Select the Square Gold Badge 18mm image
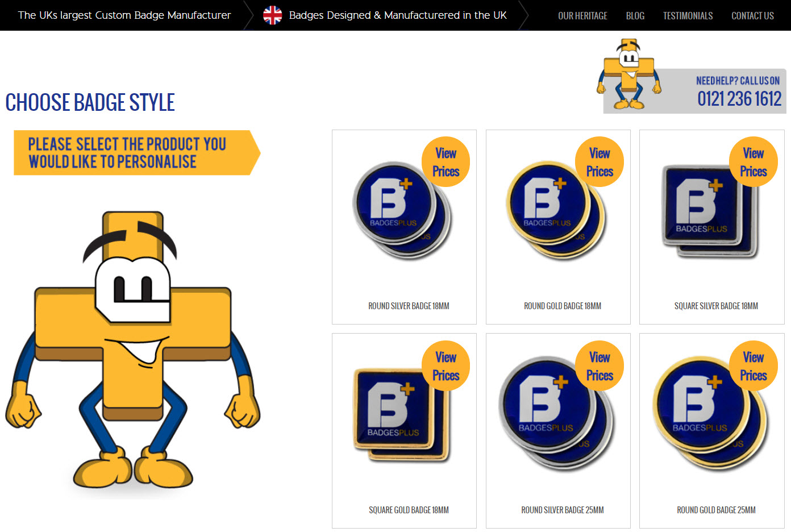This screenshot has height=532, width=791. pyautogui.click(x=402, y=415)
